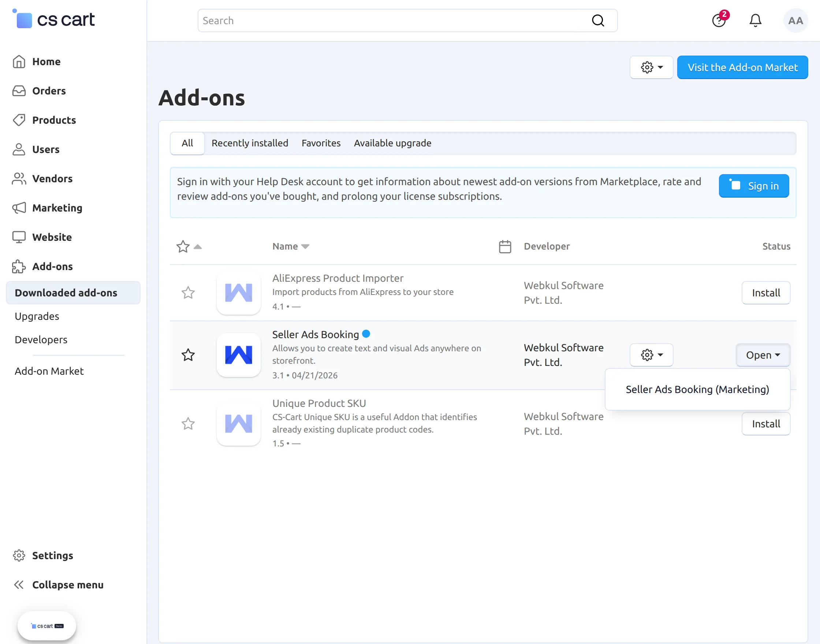Click the Users person icon
The image size is (820, 644).
pos(19,149)
